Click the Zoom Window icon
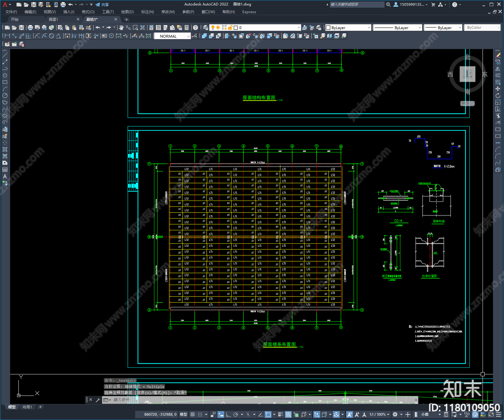Image resolution: width=504 pixels, height=420 pixels. [135, 28]
